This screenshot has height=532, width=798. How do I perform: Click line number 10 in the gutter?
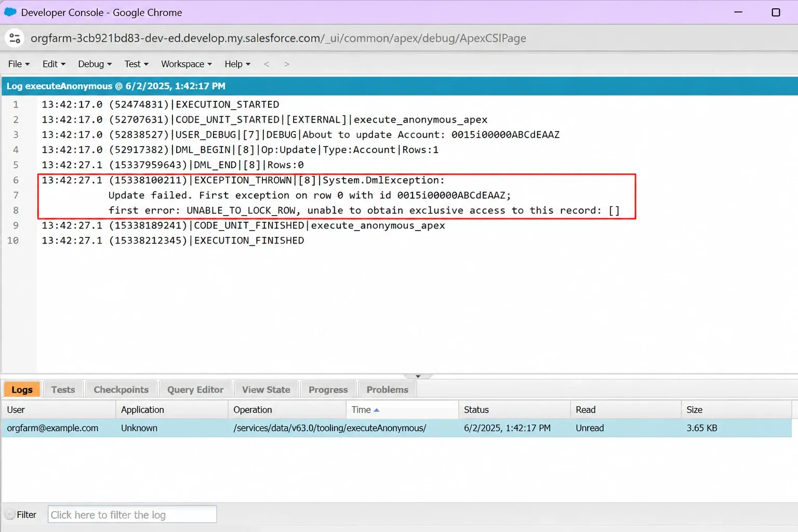13,241
